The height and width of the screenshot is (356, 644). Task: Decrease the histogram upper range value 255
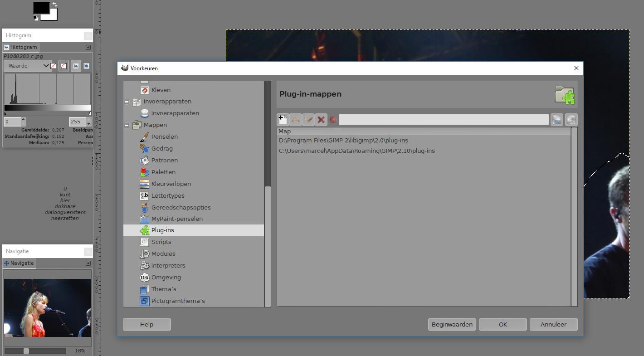[x=88, y=124]
